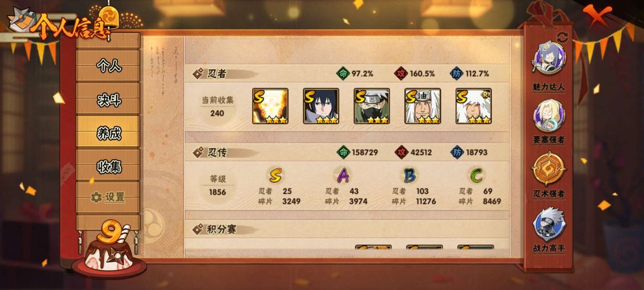Switch to the 收集 tab
Image resolution: width=644 pixels, height=290 pixels.
(108, 165)
